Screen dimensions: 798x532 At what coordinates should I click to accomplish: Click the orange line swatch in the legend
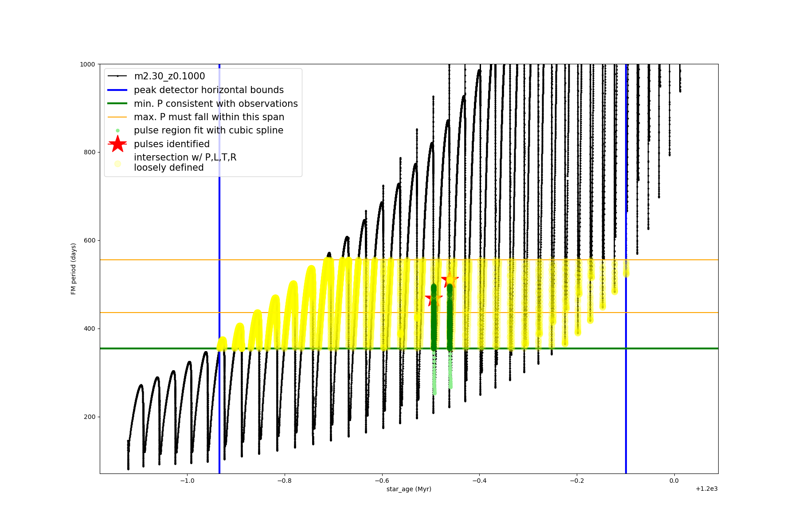click(117, 117)
